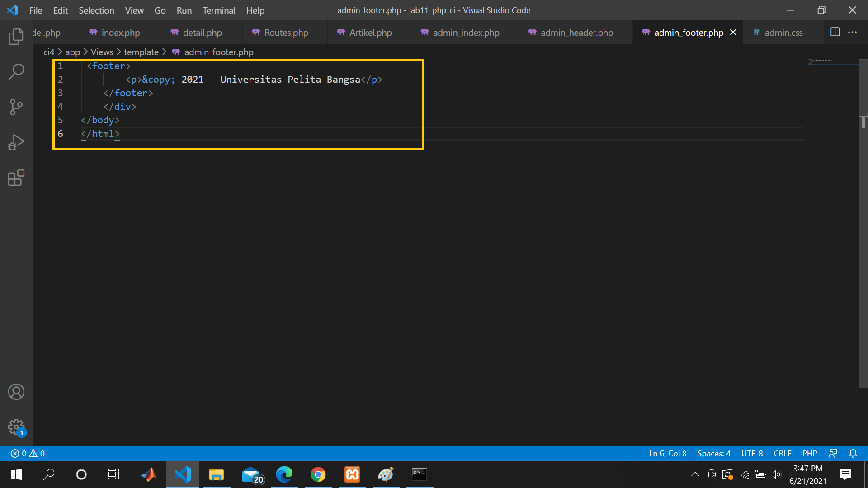The image size is (868, 488).
Task: Launch XAMPP from the taskbar
Action: click(x=352, y=474)
